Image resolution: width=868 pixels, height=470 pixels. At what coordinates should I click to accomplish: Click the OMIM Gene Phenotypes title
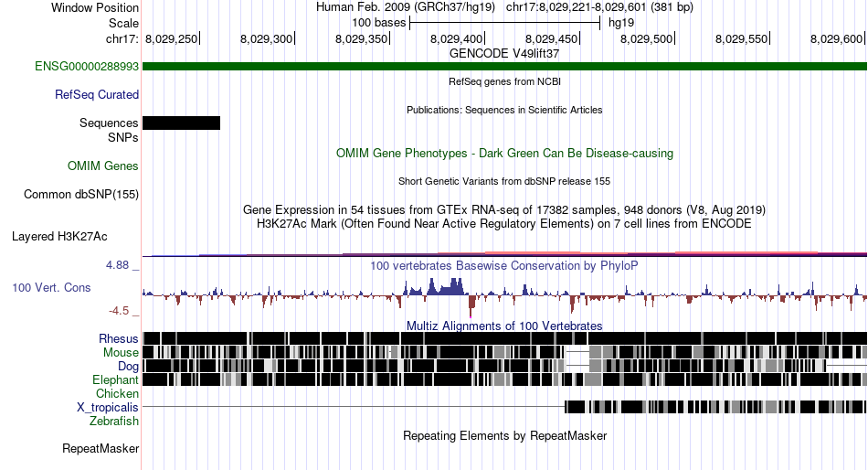[505, 154]
